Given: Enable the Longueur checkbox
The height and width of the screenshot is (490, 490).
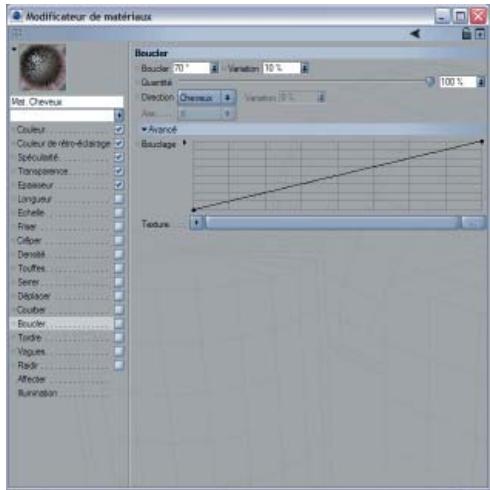Looking at the screenshot, I should 119,199.
